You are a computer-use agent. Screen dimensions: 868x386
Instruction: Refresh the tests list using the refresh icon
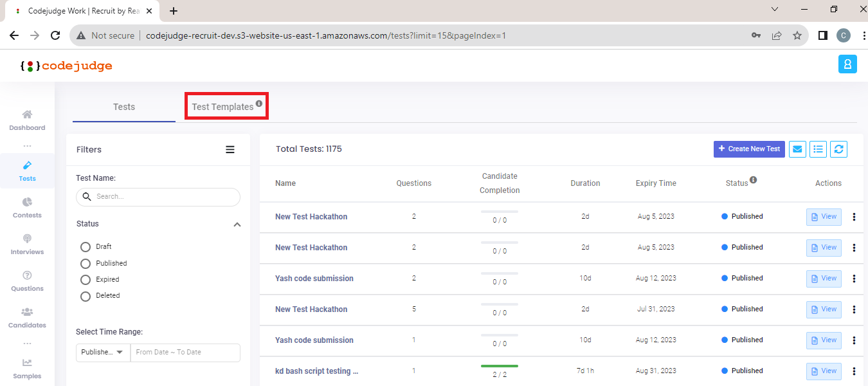click(x=838, y=149)
